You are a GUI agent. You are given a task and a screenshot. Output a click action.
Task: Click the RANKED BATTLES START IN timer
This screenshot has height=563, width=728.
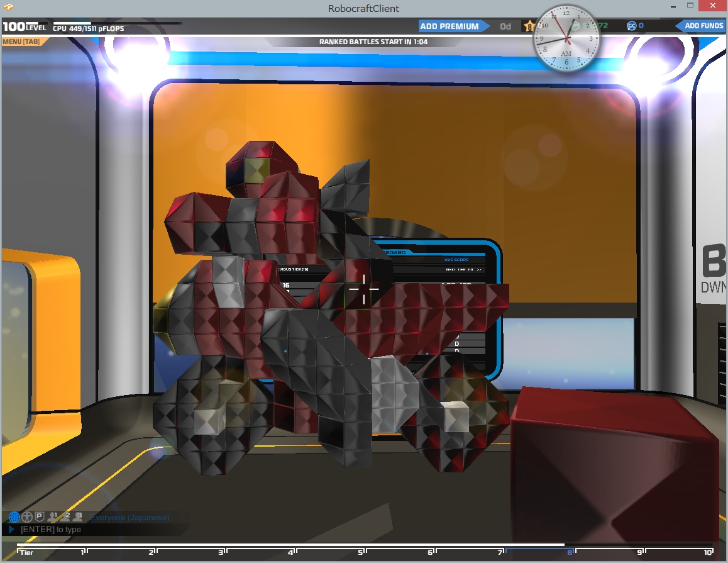[x=373, y=42]
